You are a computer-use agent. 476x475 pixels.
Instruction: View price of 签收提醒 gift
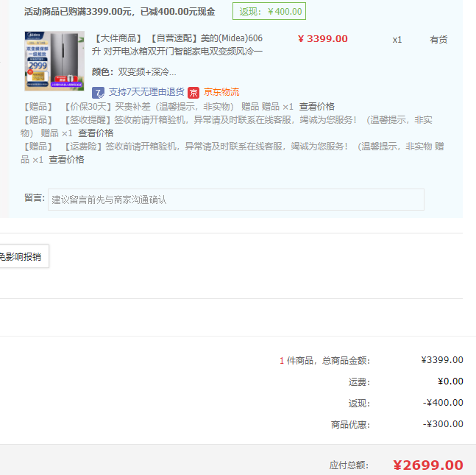point(96,133)
